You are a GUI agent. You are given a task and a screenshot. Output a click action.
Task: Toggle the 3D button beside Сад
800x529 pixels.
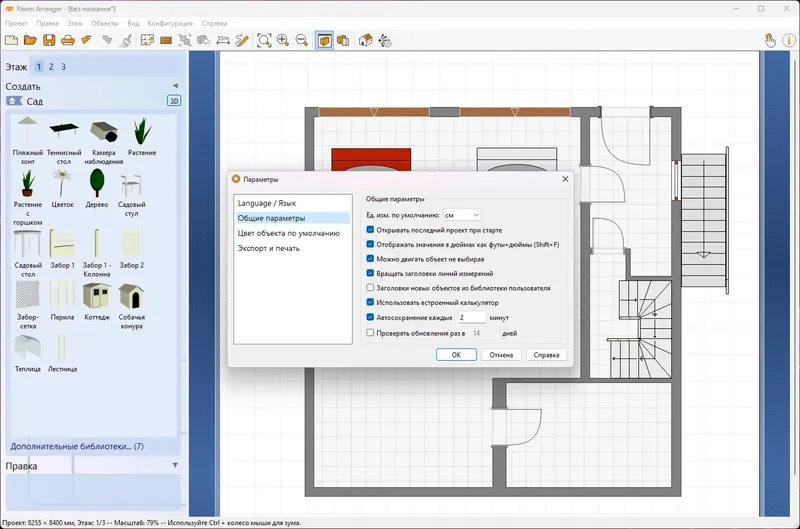click(x=174, y=101)
